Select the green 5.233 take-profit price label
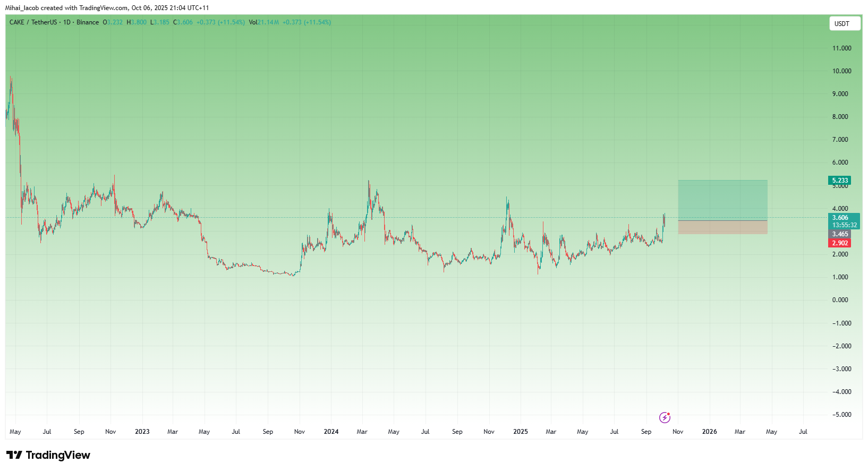868x471 pixels. click(839, 181)
